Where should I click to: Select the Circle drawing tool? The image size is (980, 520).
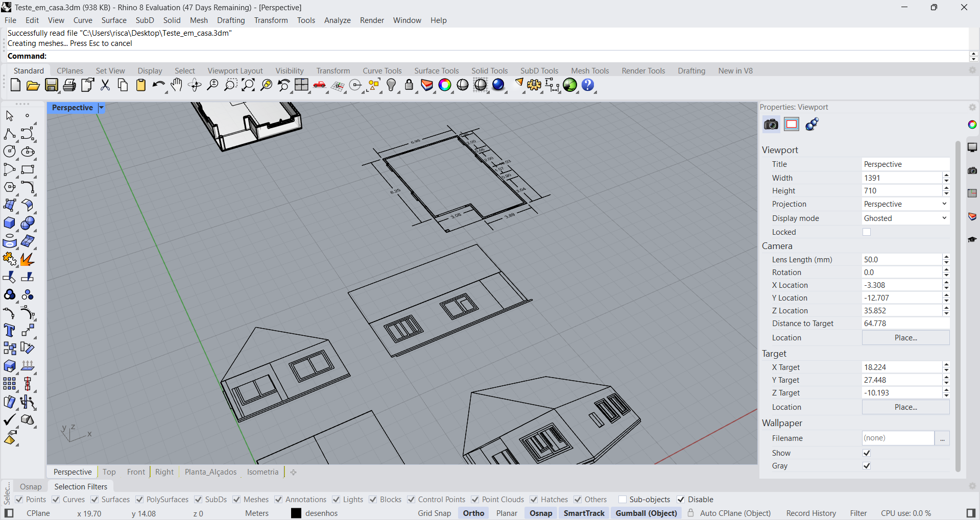click(x=10, y=152)
